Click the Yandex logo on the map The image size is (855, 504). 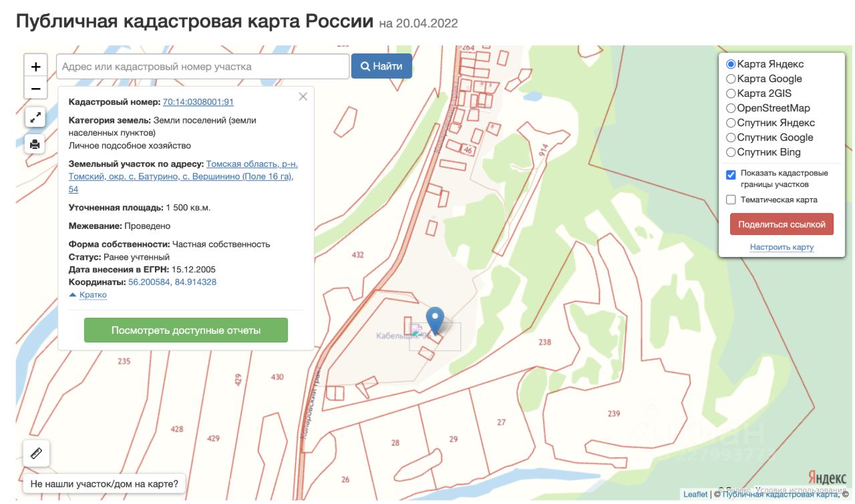click(827, 478)
